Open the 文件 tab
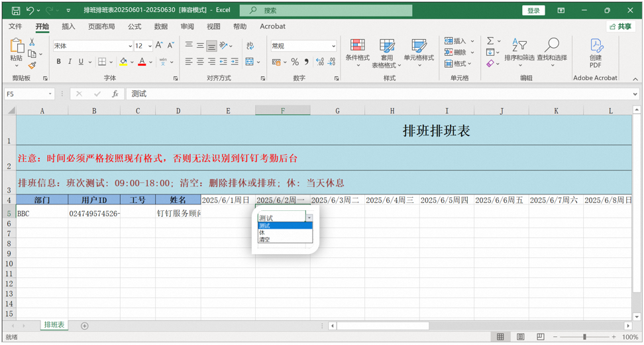This screenshot has height=345, width=644. [x=15, y=27]
